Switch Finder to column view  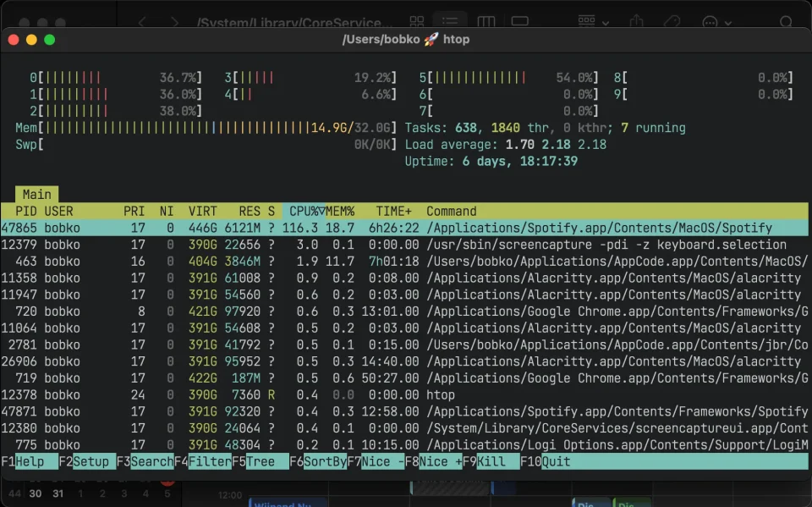pyautogui.click(x=486, y=21)
